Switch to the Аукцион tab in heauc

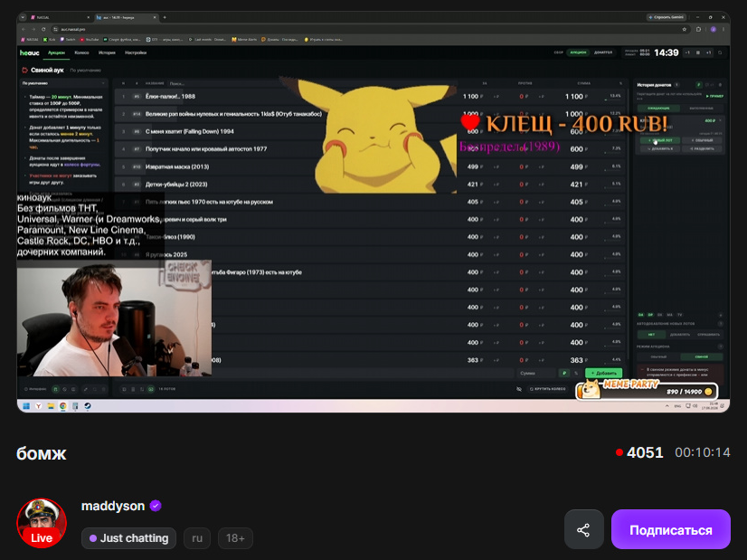click(x=56, y=52)
